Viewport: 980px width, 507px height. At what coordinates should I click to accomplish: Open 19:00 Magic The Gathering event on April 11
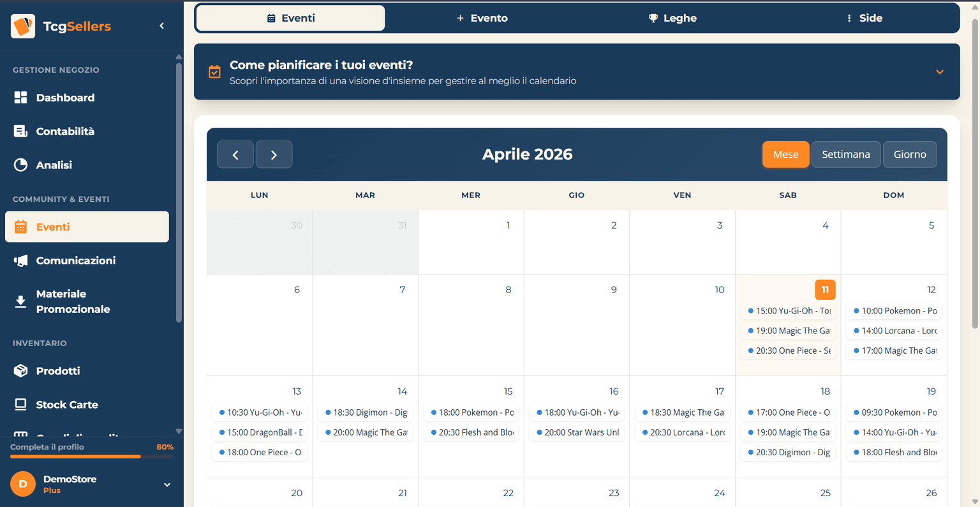coord(788,331)
